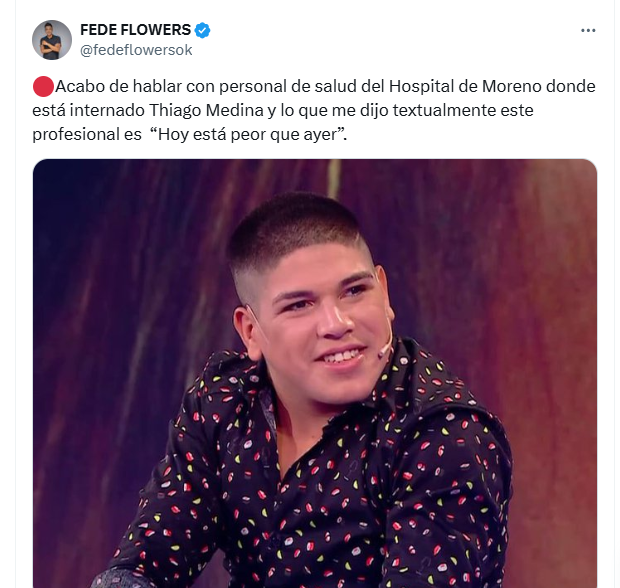Screen dimensions: 620x588
Task: Click the man's short haircut in the photo
Action: coord(297,229)
